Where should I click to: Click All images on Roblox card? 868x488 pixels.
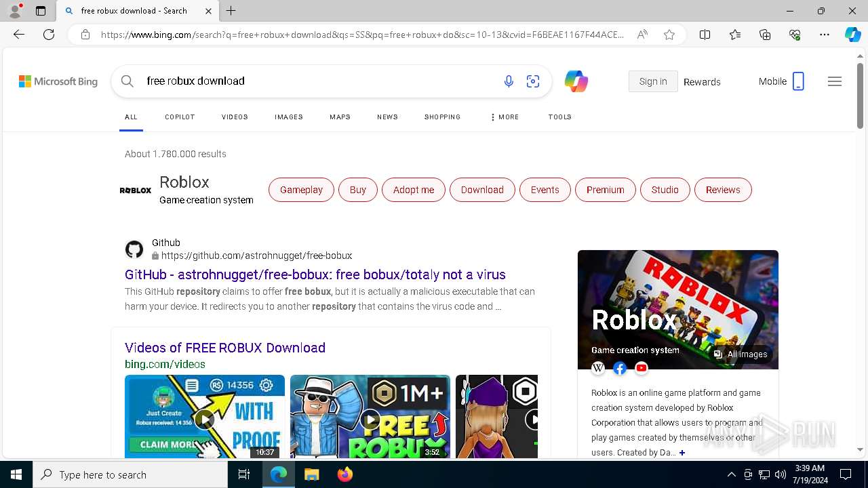pyautogui.click(x=741, y=354)
